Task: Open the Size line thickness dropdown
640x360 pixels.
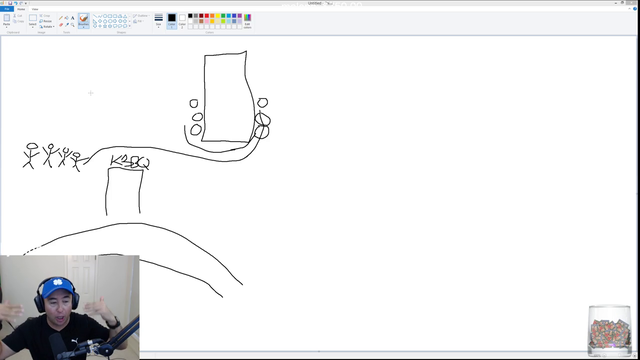Action: coord(159,21)
